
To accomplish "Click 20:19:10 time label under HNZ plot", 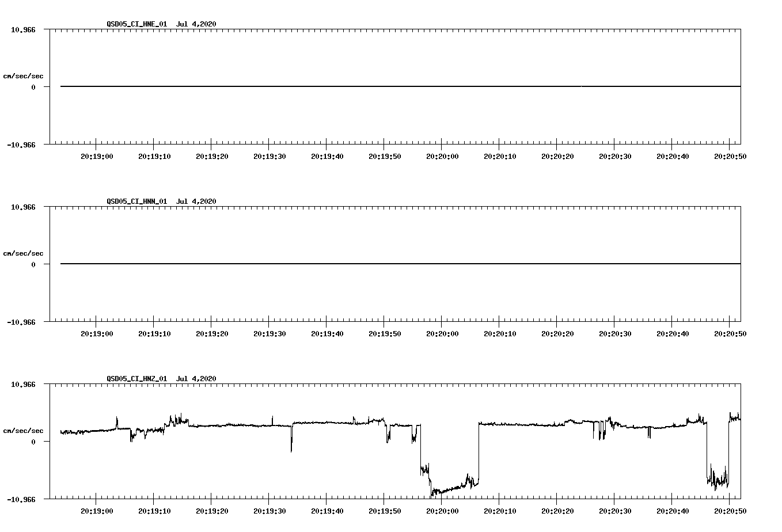I will coord(154,511).
